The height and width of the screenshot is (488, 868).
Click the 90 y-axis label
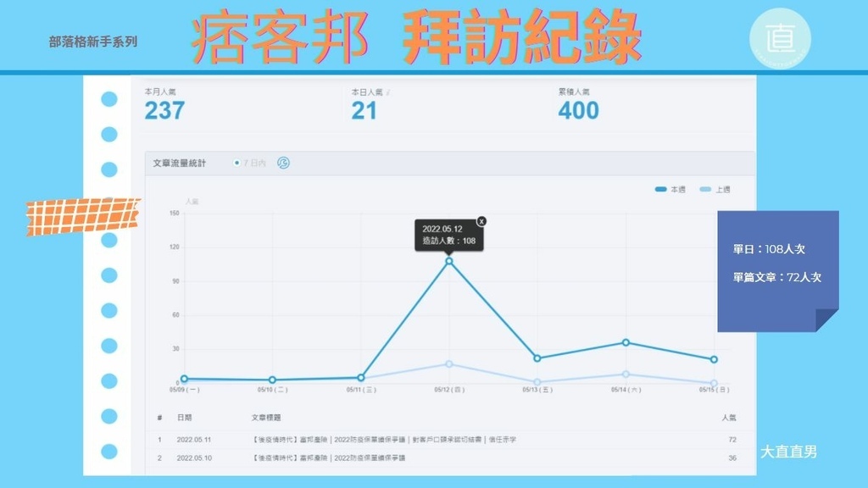tap(176, 281)
